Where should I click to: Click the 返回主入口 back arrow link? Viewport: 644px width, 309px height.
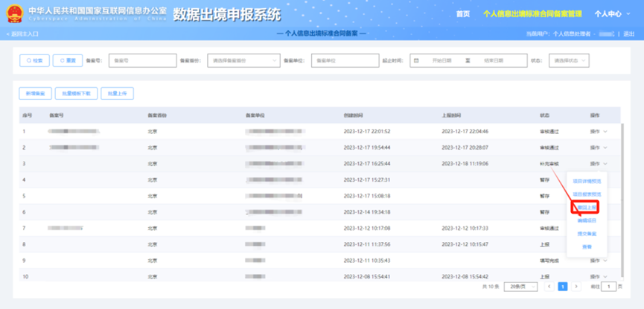point(22,34)
